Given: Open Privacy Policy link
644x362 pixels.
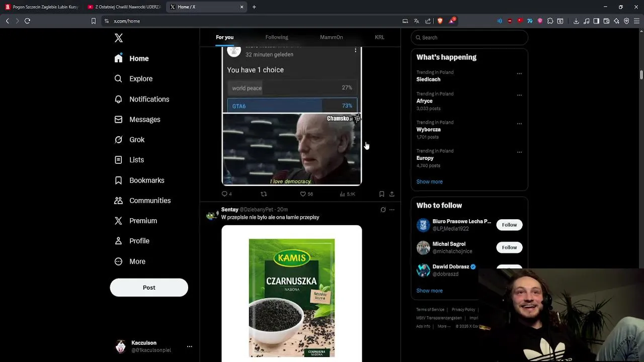Looking at the screenshot, I should [x=463, y=310].
